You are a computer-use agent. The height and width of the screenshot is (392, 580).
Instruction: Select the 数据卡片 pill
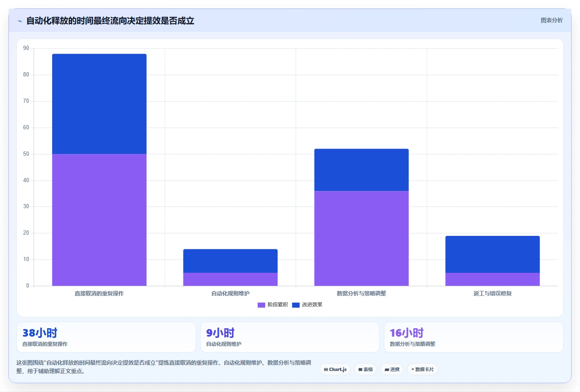(422, 369)
